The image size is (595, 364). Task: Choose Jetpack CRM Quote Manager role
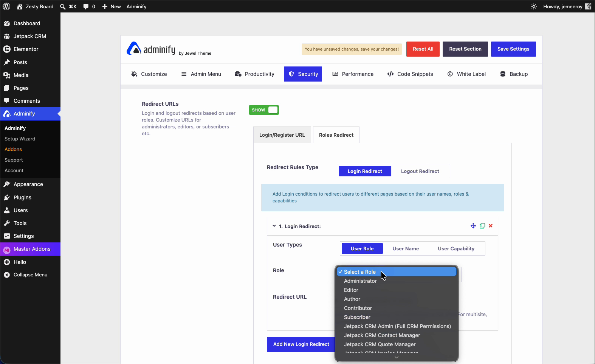click(396, 344)
